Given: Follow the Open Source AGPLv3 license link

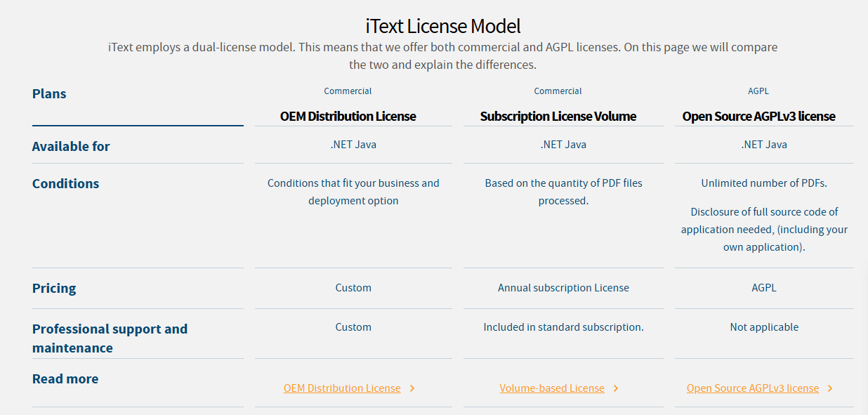Looking at the screenshot, I should (753, 388).
